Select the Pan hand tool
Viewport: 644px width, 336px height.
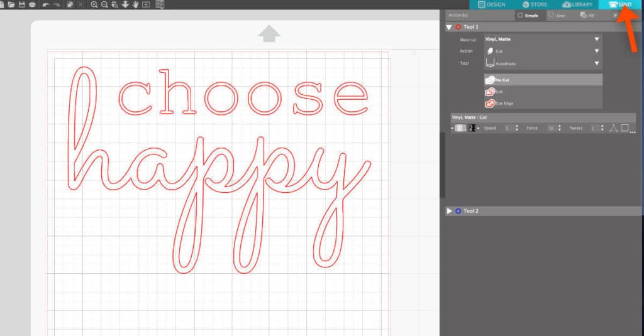pos(135,4)
